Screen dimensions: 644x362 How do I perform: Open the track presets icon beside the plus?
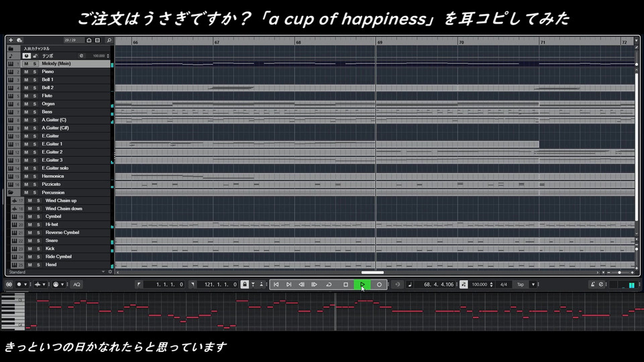(x=19, y=40)
